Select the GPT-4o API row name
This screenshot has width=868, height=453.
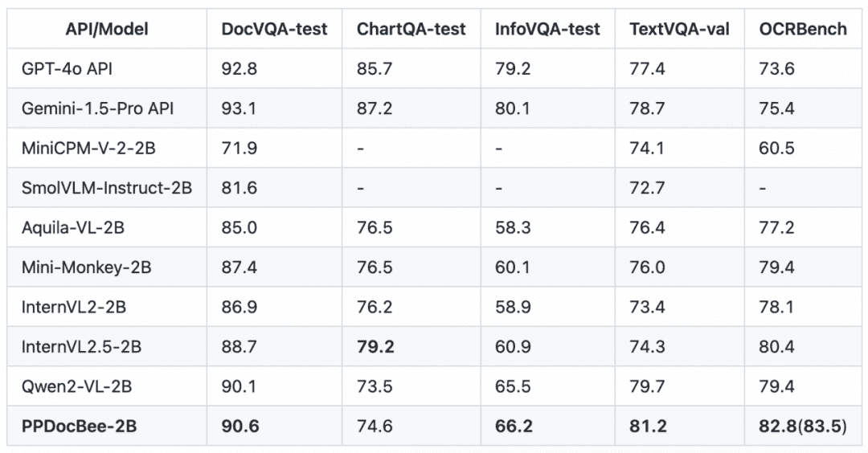(x=67, y=68)
